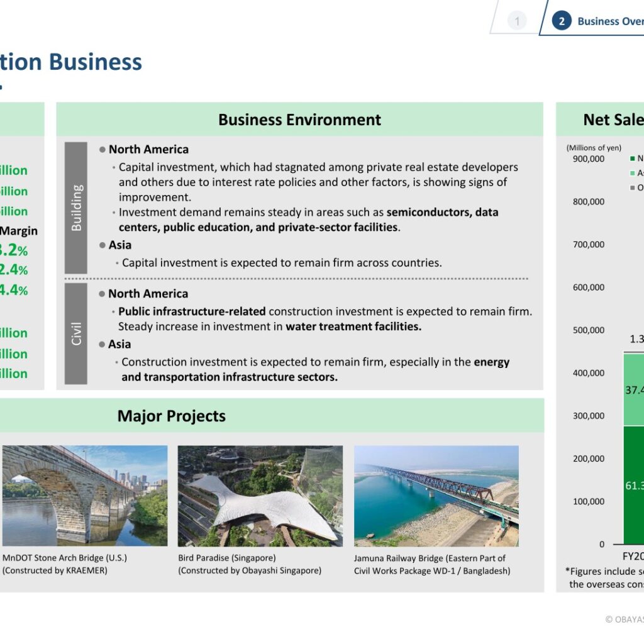Click the bold 'semiconductors, data' text
The width and height of the screenshot is (644, 644).
click(442, 212)
